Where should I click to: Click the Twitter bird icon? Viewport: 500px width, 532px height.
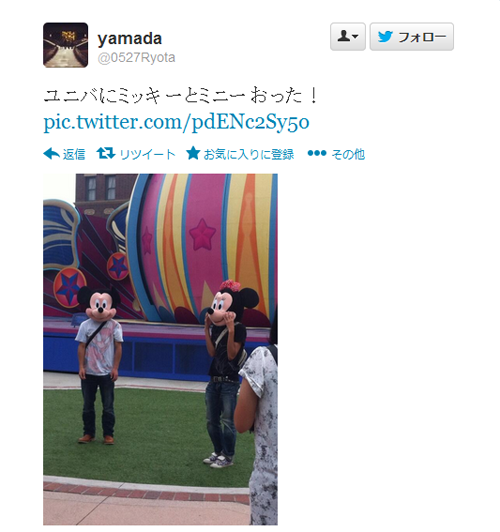tap(385, 36)
